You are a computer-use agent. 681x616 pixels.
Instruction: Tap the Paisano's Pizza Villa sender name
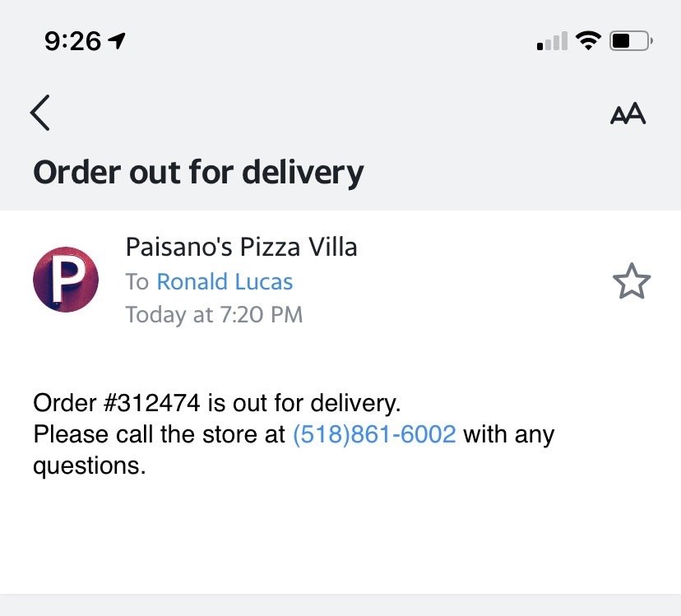point(242,247)
